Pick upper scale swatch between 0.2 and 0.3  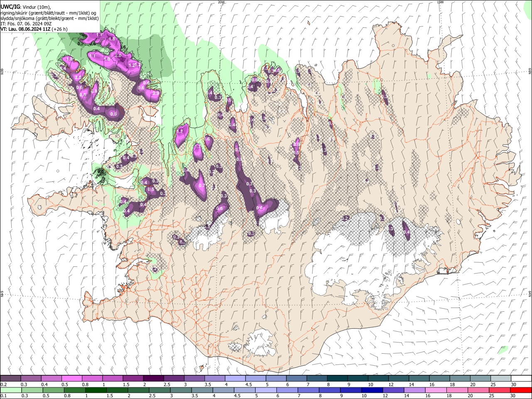pos(11,379)
